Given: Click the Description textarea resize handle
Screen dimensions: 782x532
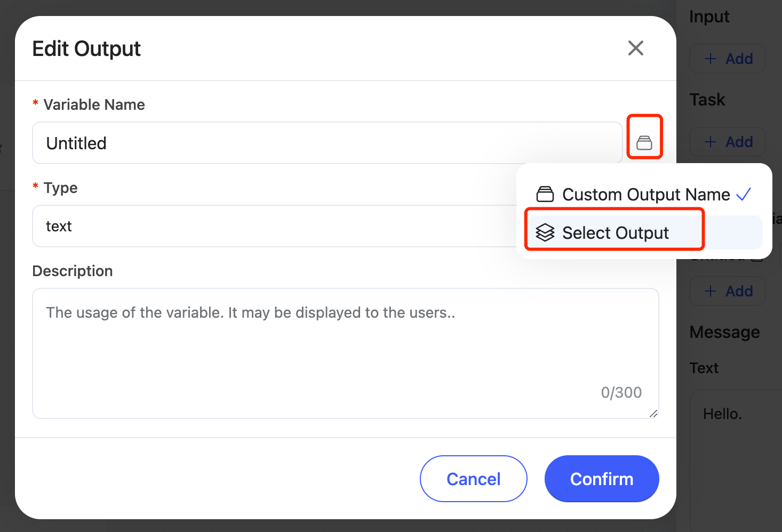Looking at the screenshot, I should [x=653, y=414].
